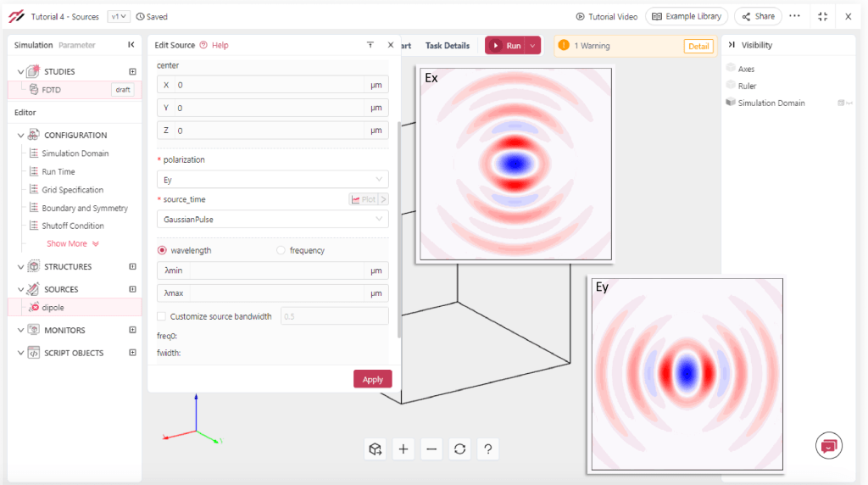868x485 pixels.
Task: Open viewport help question mark
Action: (488, 449)
